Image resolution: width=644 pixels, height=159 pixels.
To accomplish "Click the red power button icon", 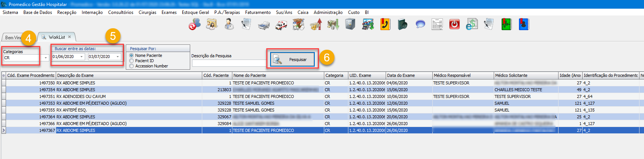I will click(455, 24).
